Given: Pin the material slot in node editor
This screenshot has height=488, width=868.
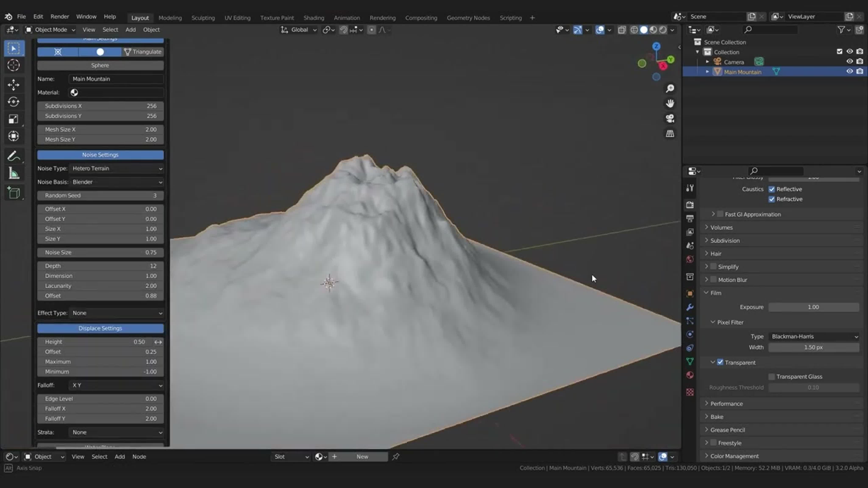Looking at the screenshot, I should point(396,457).
